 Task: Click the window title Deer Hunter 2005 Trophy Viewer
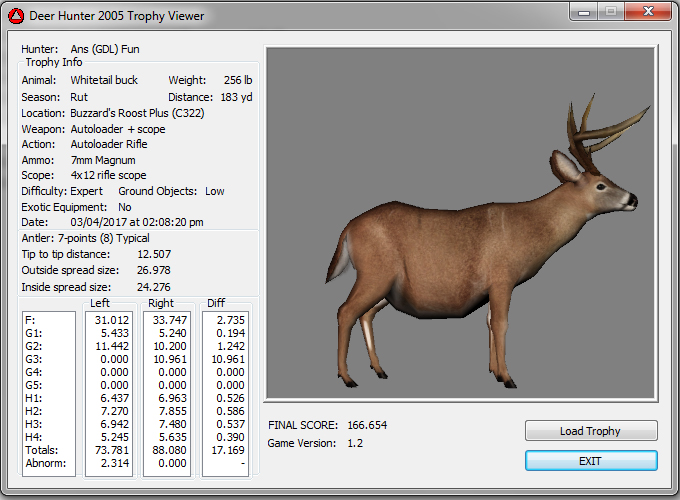click(118, 15)
